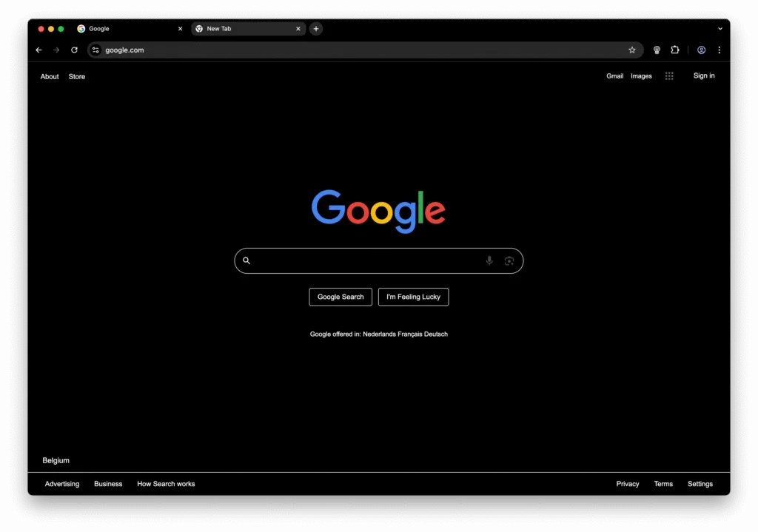Open Chrome profile avatar icon
758x532 pixels.
[x=701, y=50]
